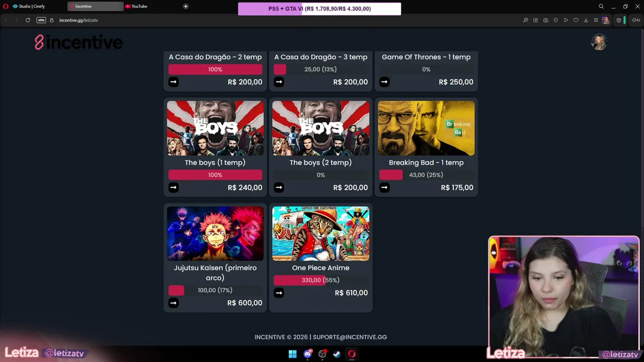
Task: Click the arrow on The boys (2 temp)
Action: pyautogui.click(x=279, y=188)
